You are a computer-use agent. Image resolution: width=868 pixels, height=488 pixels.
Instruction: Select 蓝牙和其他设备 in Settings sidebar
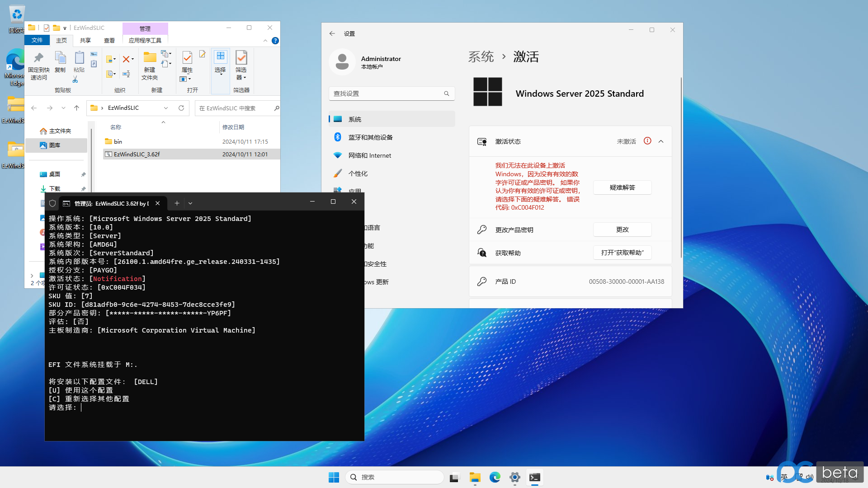392,137
